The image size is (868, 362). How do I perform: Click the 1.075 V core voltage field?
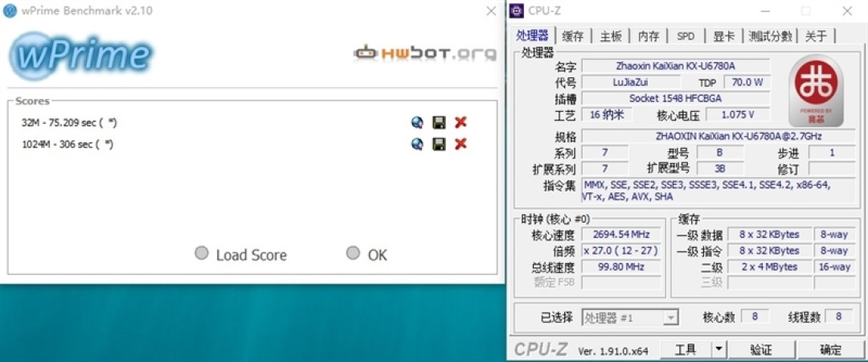click(737, 115)
